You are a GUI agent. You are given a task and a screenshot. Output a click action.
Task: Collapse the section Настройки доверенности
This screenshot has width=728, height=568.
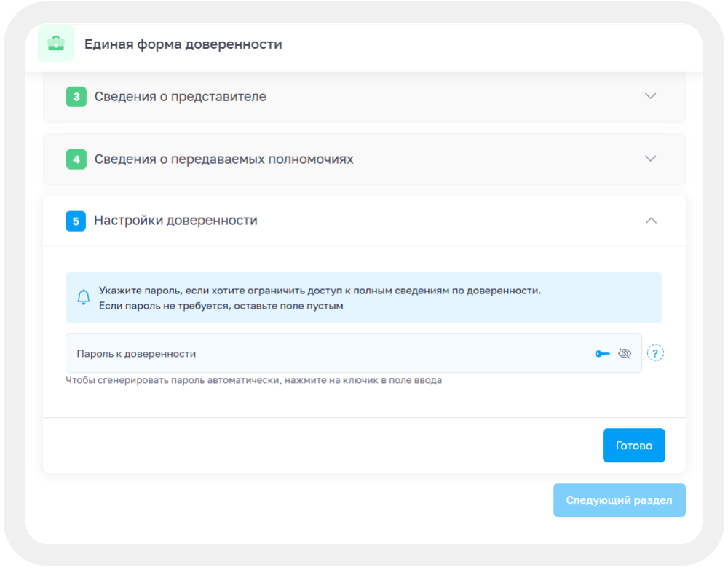(651, 221)
